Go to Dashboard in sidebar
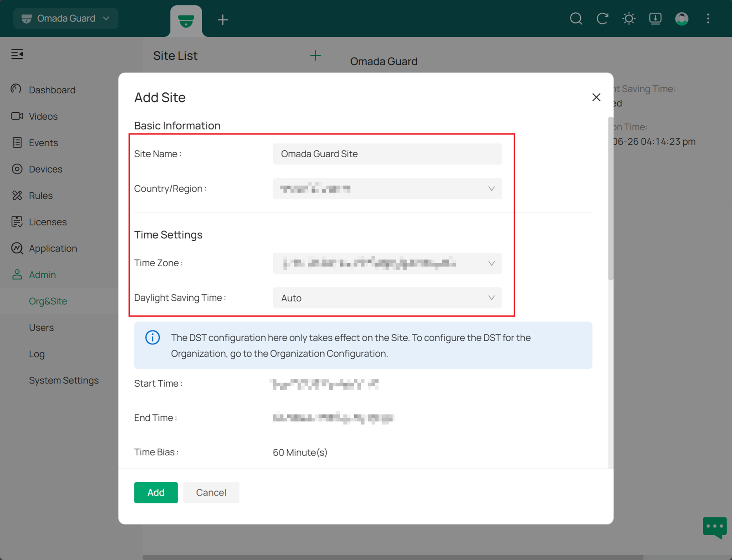Image resolution: width=732 pixels, height=560 pixels. click(52, 90)
